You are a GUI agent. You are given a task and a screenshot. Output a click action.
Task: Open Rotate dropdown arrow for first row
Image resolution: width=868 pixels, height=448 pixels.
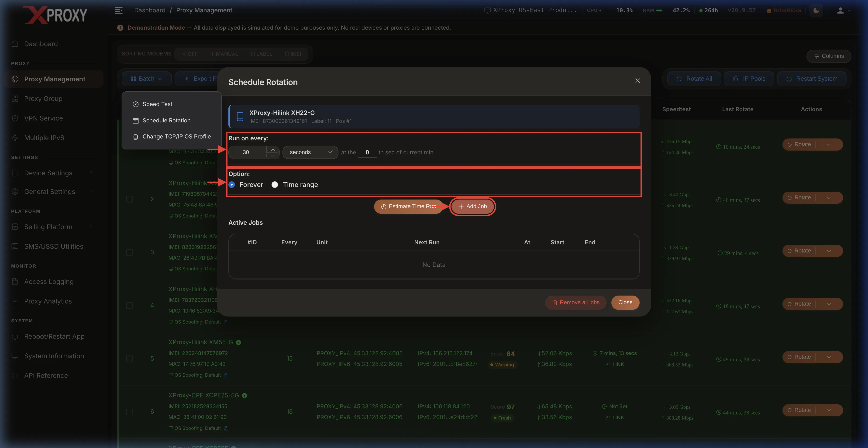[x=829, y=145]
